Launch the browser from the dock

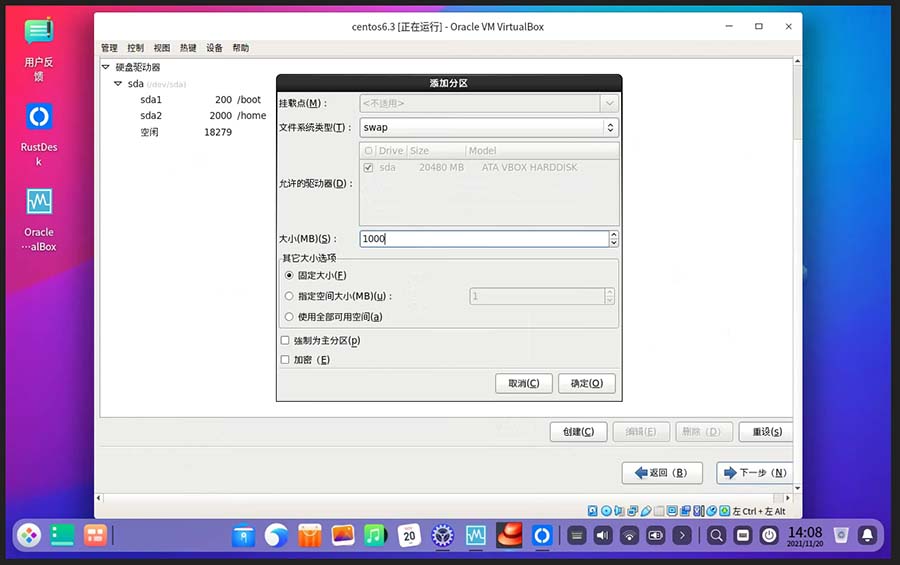click(276, 536)
